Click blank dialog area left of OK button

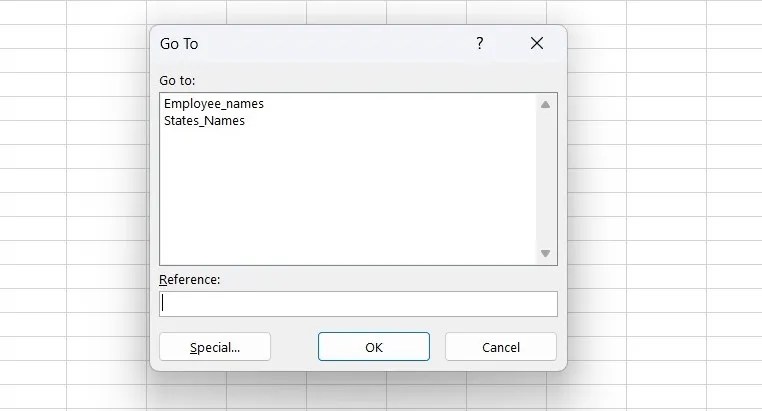click(x=294, y=347)
